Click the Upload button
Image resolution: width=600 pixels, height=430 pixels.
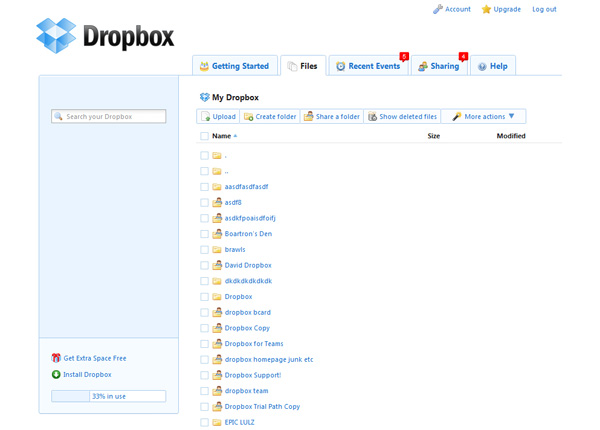click(x=218, y=116)
